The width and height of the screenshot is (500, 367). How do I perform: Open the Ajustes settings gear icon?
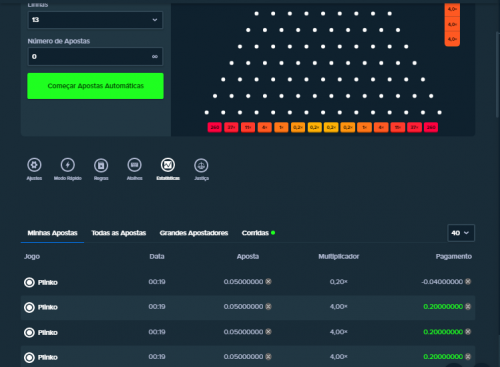tap(34, 165)
